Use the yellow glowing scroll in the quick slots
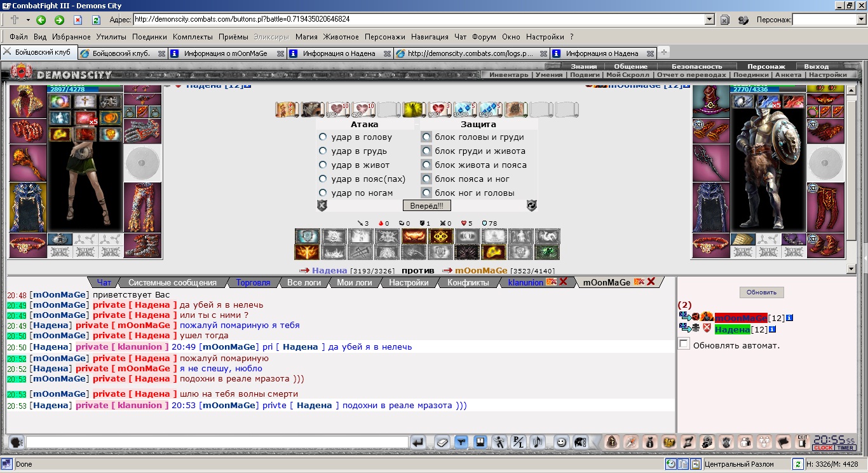Viewport: 868px width, 473px height. [x=414, y=110]
